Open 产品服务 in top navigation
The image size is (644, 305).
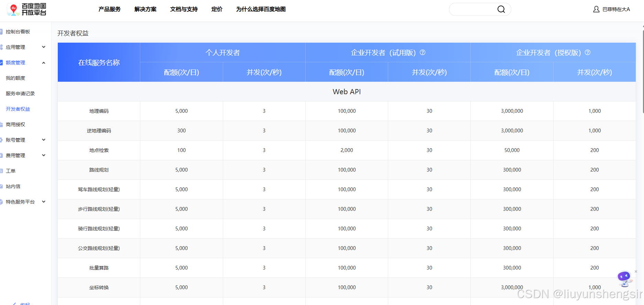click(110, 9)
